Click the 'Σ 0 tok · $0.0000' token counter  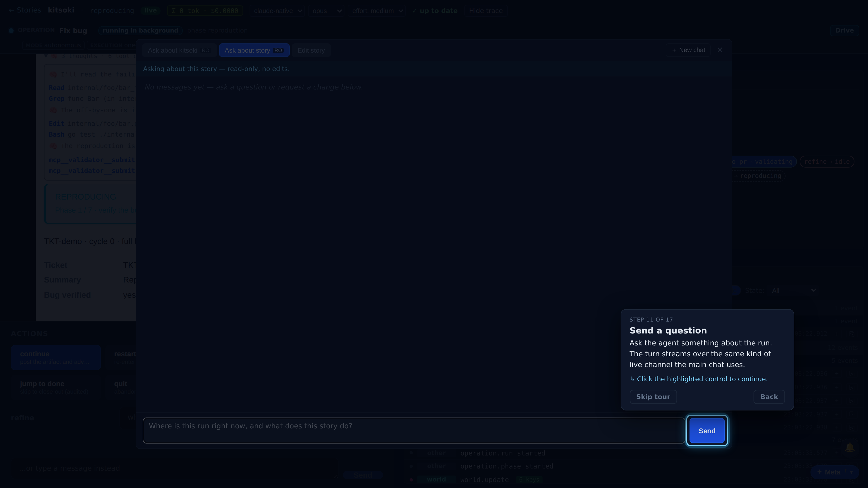[x=205, y=11]
